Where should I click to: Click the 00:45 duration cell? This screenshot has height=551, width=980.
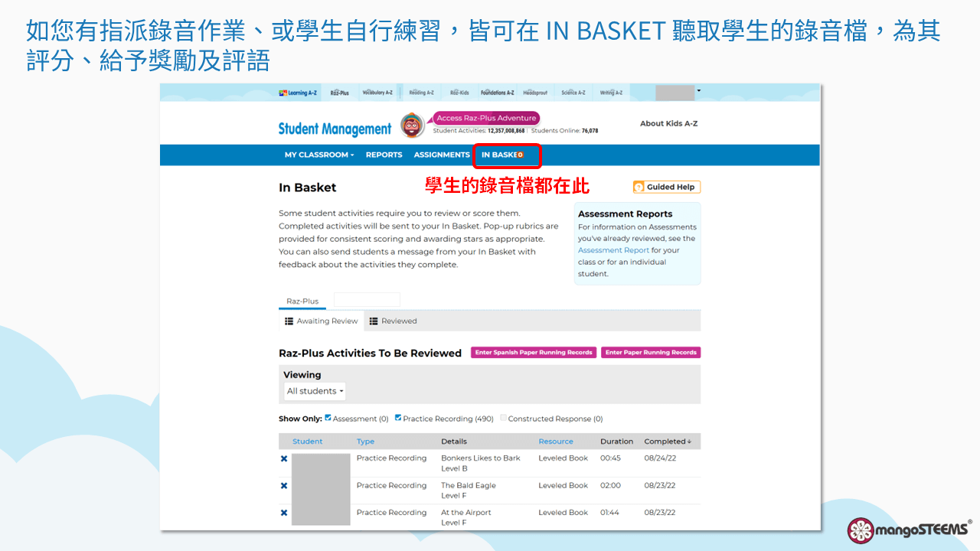(x=610, y=458)
